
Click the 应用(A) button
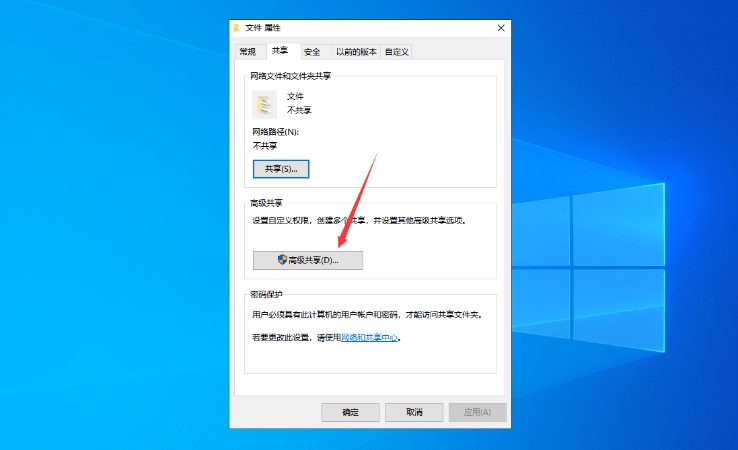click(x=477, y=412)
